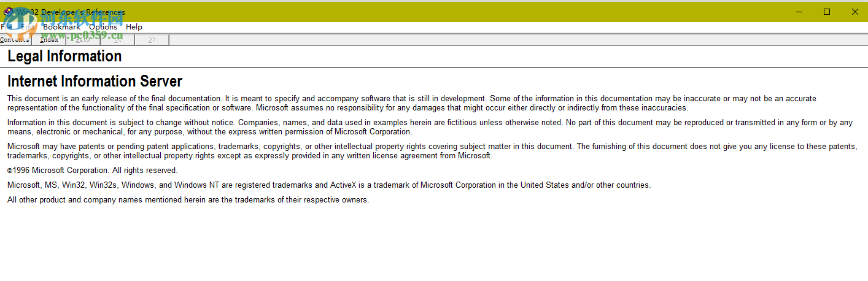868x281 pixels.
Task: Minimize the Win32 Developer's References window
Action: [x=799, y=12]
